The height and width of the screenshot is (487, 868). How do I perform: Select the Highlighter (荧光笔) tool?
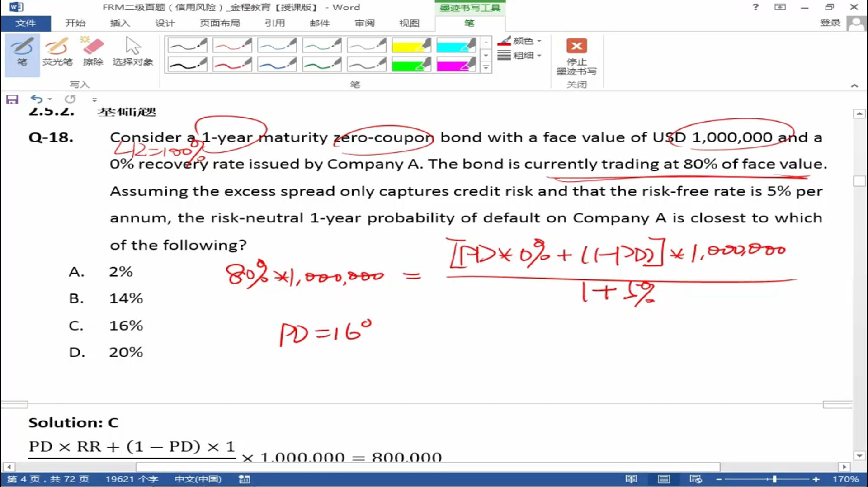pos(57,52)
